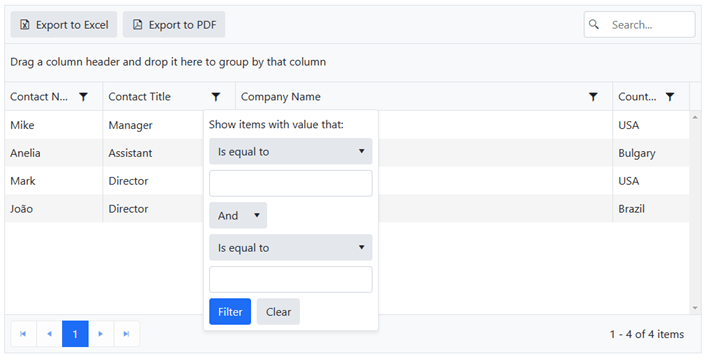
Task: Click Export to Excel button
Action: pyautogui.click(x=64, y=24)
